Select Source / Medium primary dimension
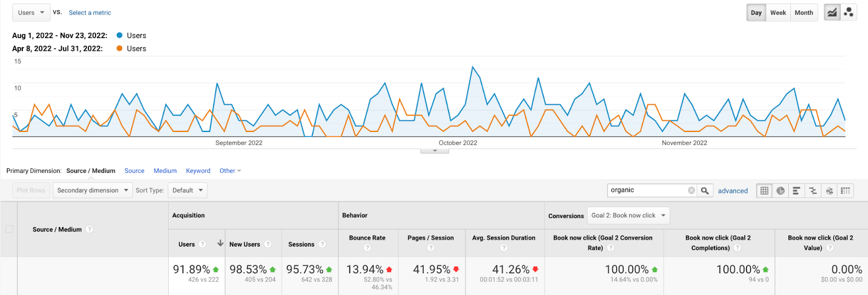Image resolution: width=868 pixels, height=295 pixels. 91,171
